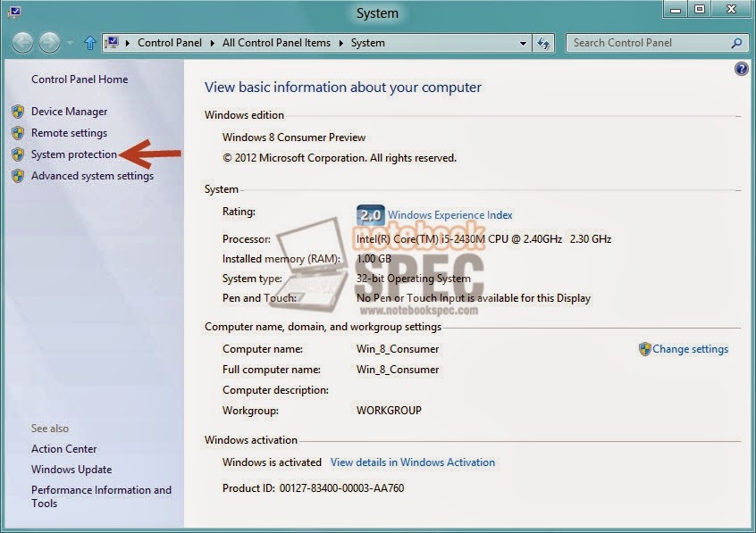
Task: Expand the chevron before Control Panel breadcrumb
Action: point(128,43)
